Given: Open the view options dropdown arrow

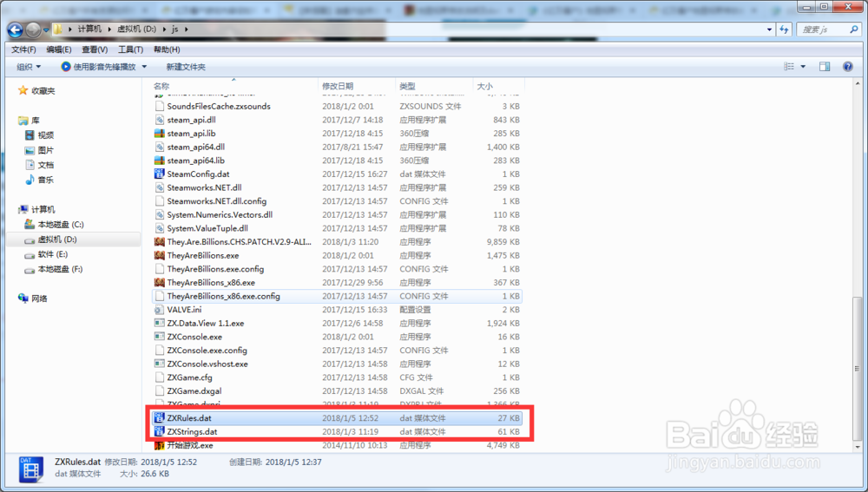Looking at the screenshot, I should pos(803,67).
